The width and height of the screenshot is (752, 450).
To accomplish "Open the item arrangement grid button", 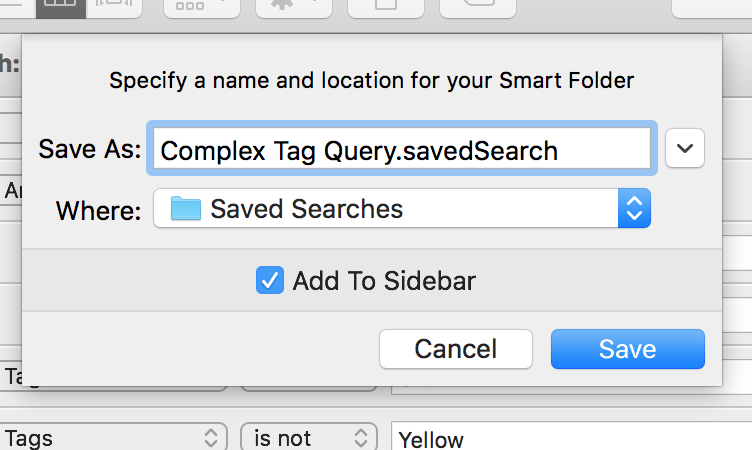I will click(x=201, y=9).
